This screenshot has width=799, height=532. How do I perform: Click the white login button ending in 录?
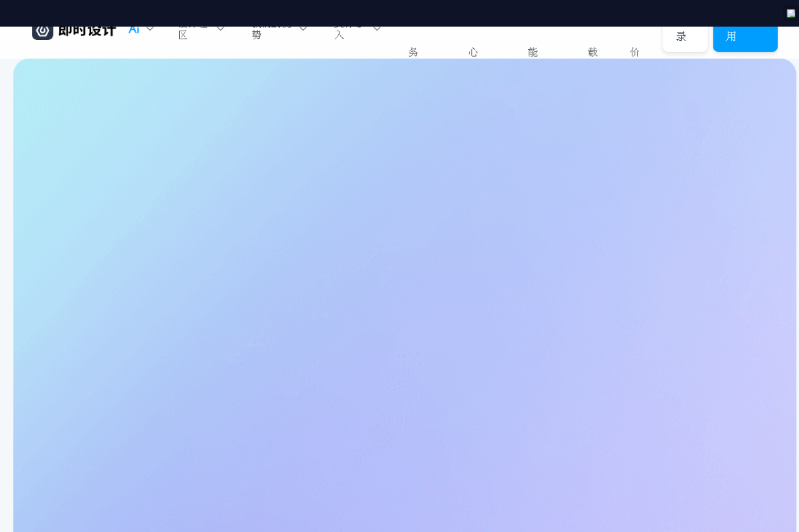tap(685, 39)
